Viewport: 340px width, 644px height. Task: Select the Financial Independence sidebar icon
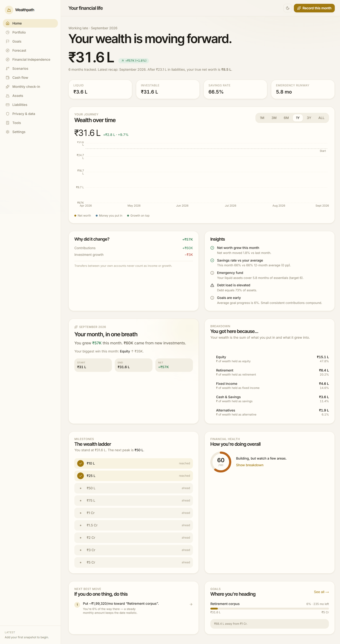pos(8,59)
